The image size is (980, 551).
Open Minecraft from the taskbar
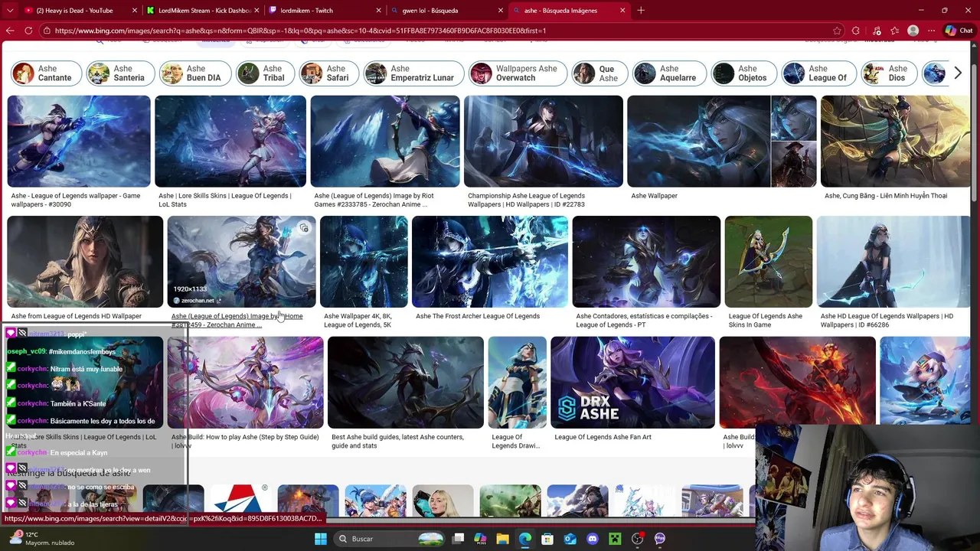pos(615,539)
